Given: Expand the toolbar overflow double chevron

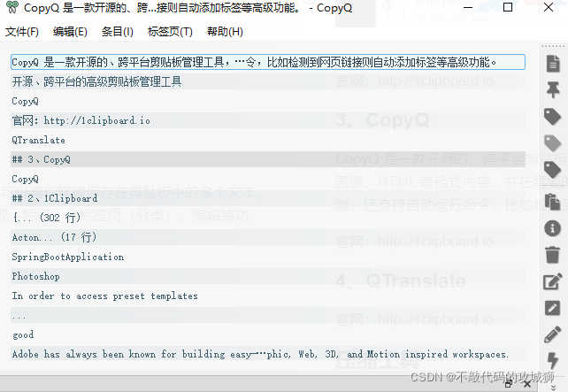Looking at the screenshot, I should point(553,388).
